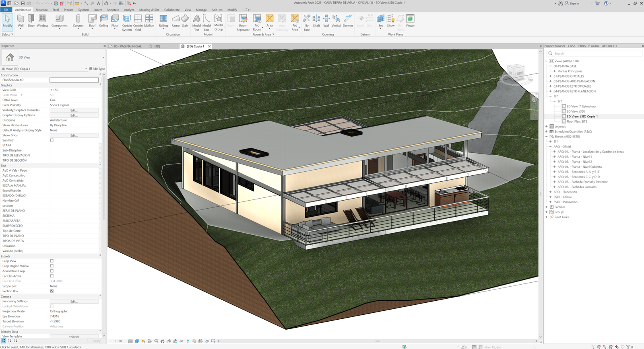Expand the 02-PLANOS ARQ PLANEACION node
Viewport: 644px width, 349px height.
click(x=551, y=81)
